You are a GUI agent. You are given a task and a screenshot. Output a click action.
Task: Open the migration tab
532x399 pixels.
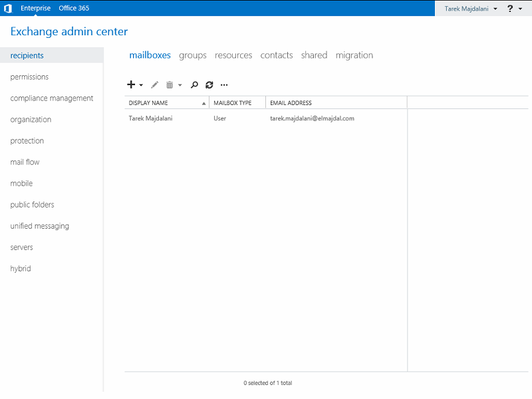354,55
